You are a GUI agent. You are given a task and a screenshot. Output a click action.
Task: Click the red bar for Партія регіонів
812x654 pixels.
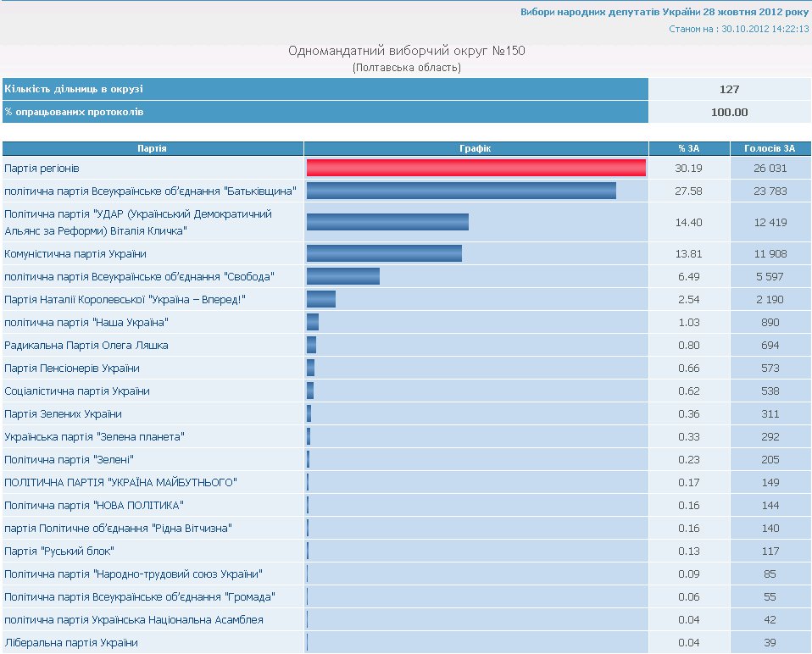(x=476, y=168)
